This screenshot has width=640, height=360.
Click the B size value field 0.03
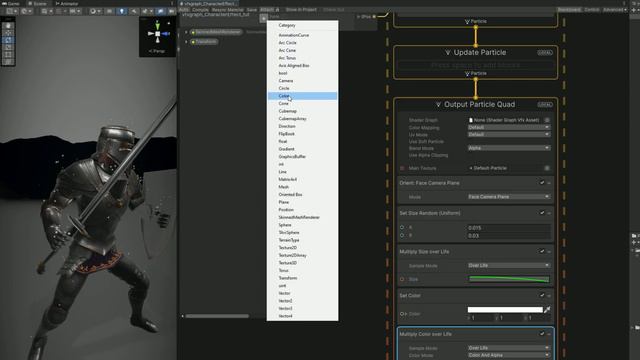pyautogui.click(x=509, y=236)
